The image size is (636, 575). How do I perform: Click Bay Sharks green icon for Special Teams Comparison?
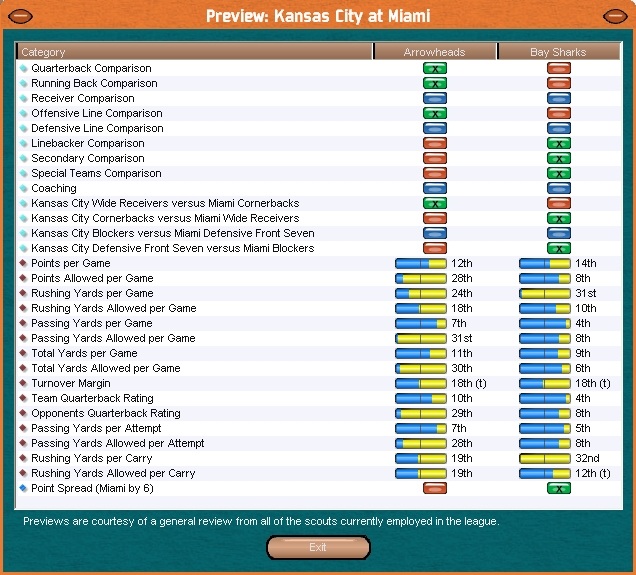[x=558, y=173]
